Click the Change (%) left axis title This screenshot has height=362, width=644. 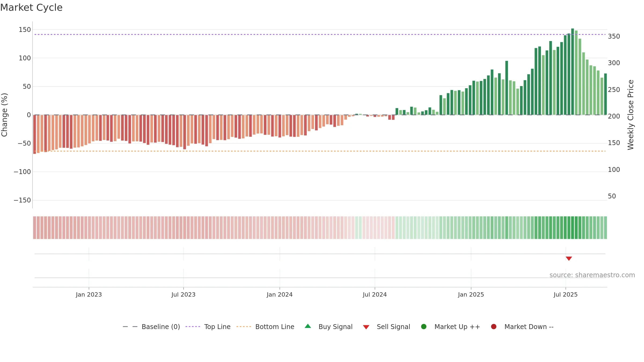4,115
